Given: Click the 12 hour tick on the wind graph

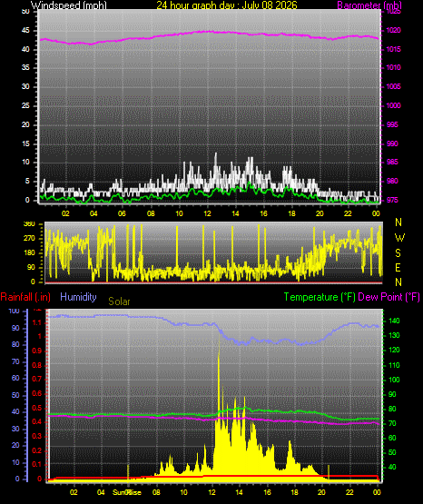Looking at the screenshot, I should (207, 213).
